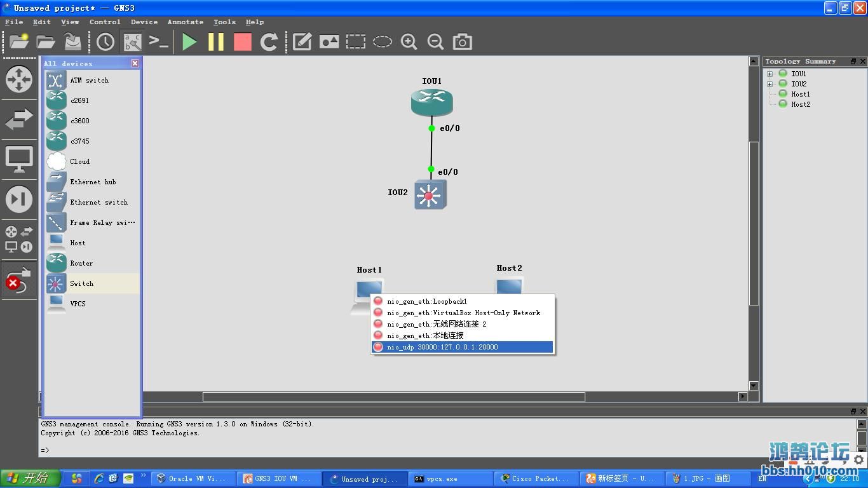The image size is (868, 488).
Task: Pick Host device from list
Action: [91, 243]
